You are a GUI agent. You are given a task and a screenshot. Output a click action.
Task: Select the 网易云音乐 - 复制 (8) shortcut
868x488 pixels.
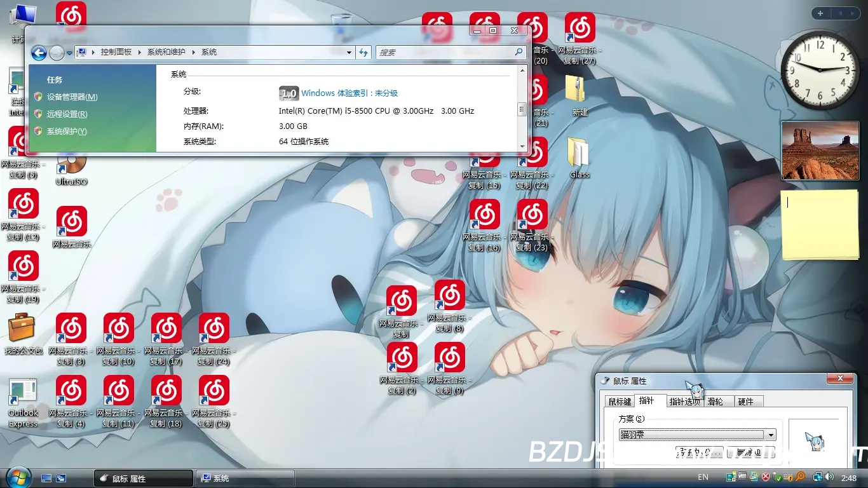450,307
